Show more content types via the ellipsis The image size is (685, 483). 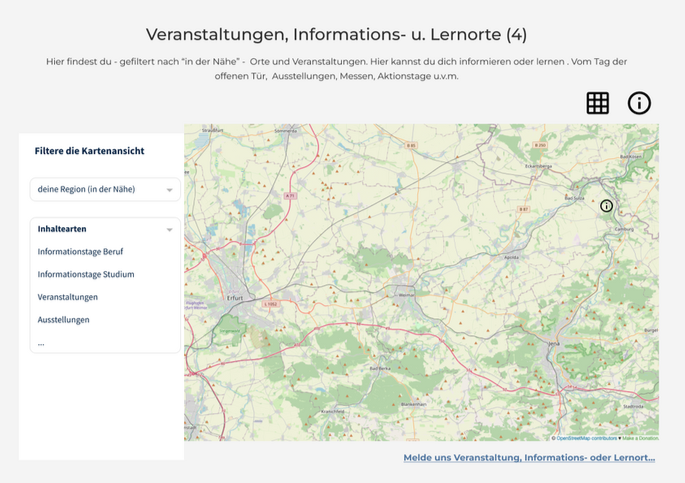[x=41, y=342]
